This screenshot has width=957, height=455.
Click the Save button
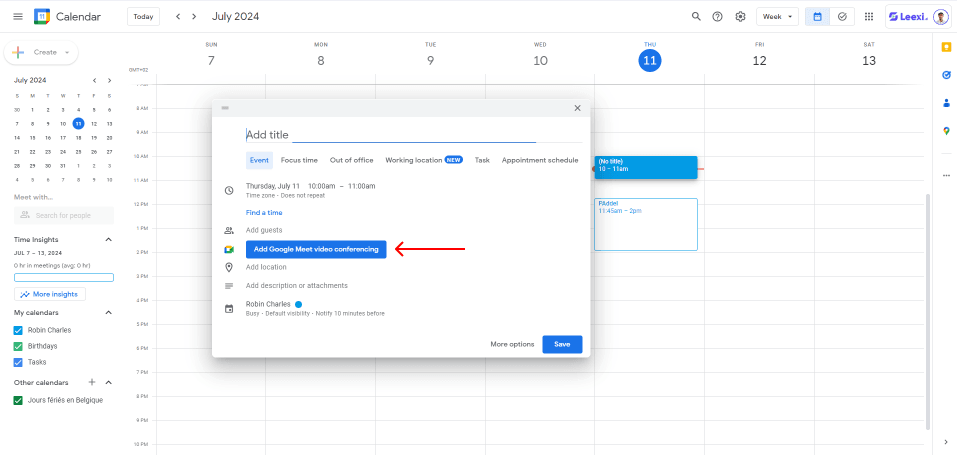[562, 344]
